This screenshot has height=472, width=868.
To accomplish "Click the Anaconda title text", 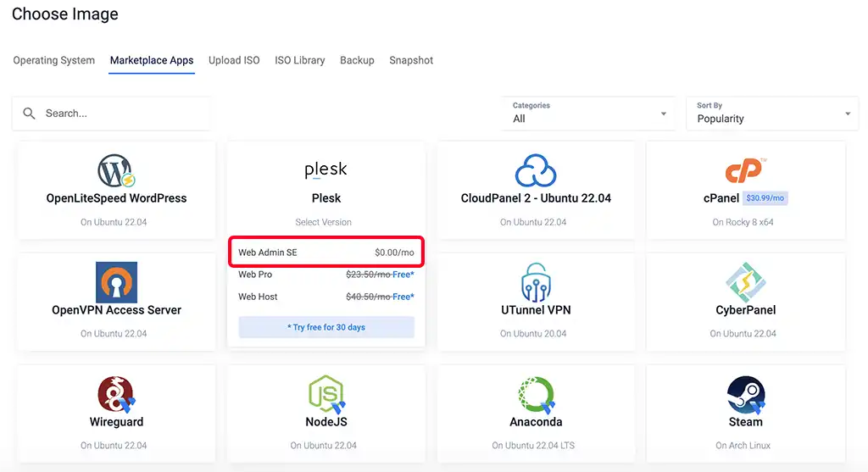I will pyautogui.click(x=536, y=422).
